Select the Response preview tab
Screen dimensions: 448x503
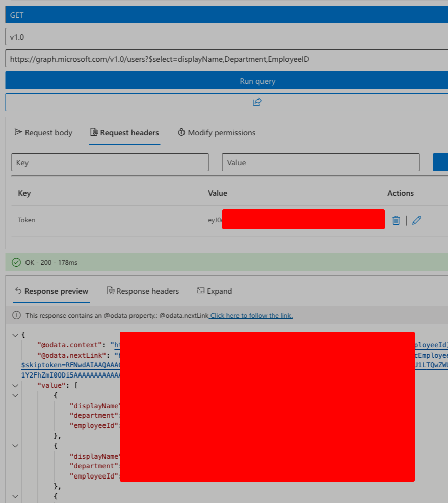coord(51,291)
